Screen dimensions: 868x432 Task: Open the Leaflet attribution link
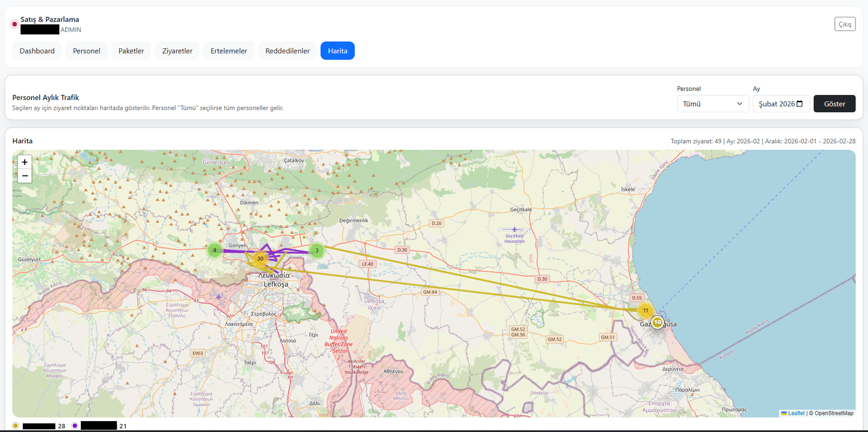click(x=796, y=414)
